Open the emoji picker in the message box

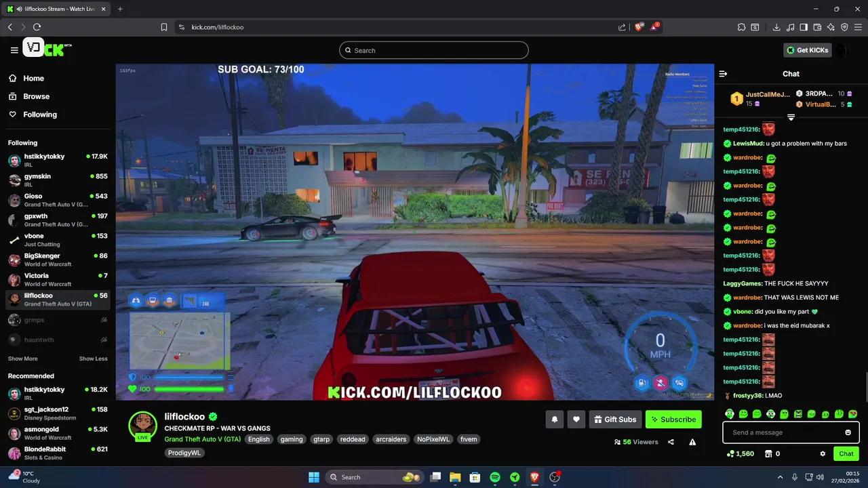(x=848, y=432)
